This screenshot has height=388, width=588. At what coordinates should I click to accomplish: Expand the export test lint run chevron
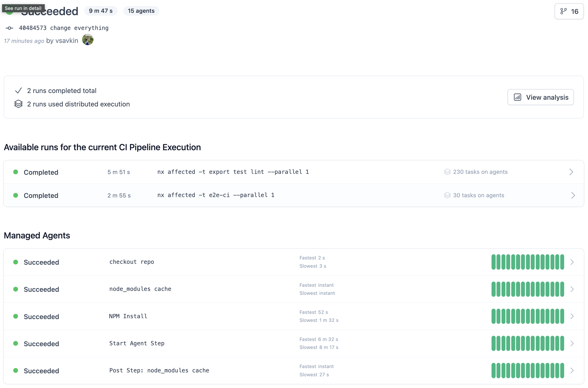click(571, 172)
